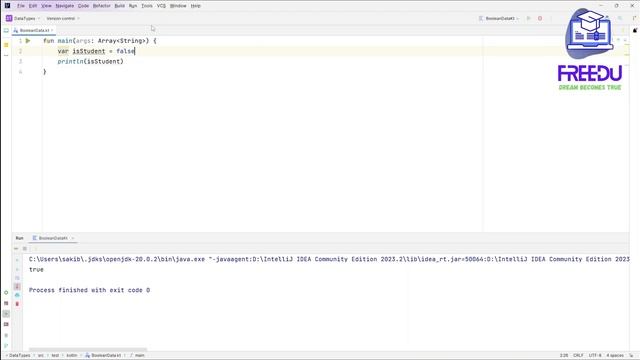640x360 pixels.
Task: Open the Build menu
Action: point(120,6)
